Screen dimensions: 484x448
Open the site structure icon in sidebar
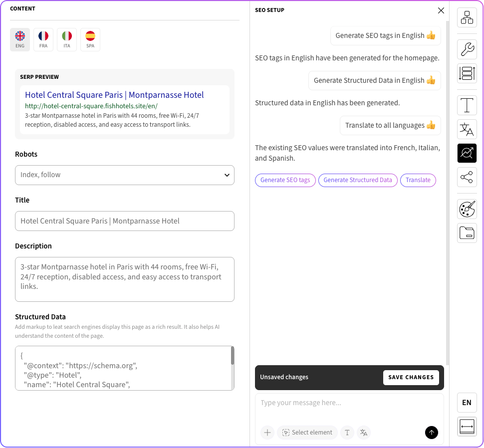tap(467, 17)
